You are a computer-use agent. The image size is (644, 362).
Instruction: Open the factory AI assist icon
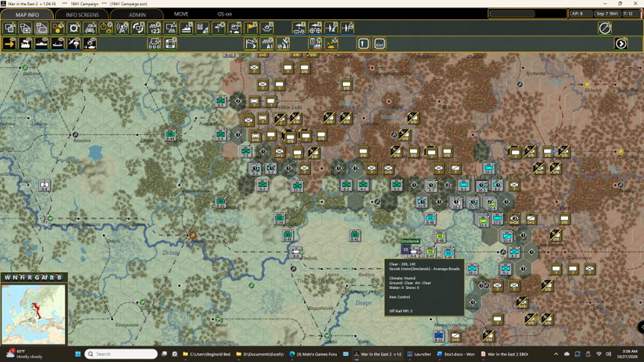coord(267,43)
